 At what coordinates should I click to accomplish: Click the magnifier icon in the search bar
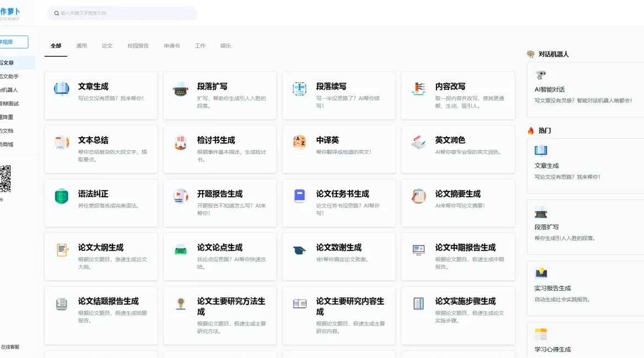[57, 13]
